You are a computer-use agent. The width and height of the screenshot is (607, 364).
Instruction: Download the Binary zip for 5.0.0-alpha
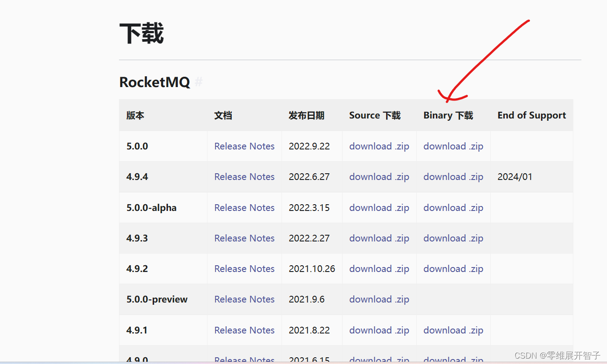coord(453,207)
